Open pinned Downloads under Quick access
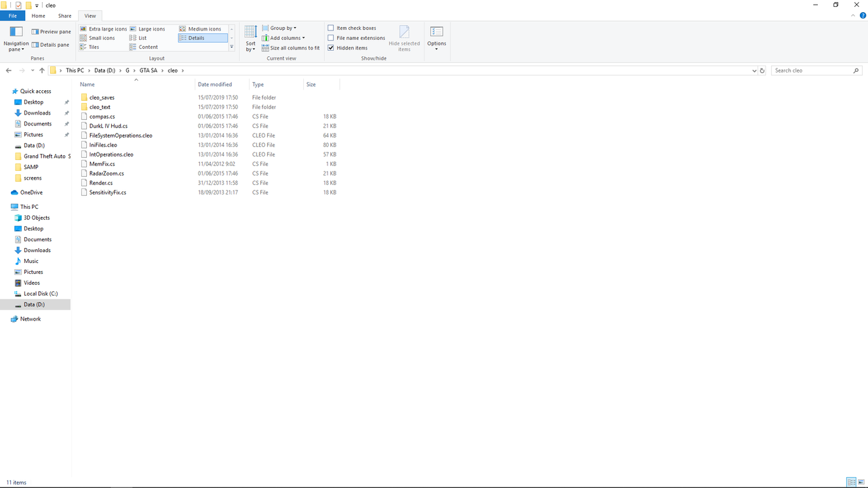 click(x=37, y=113)
